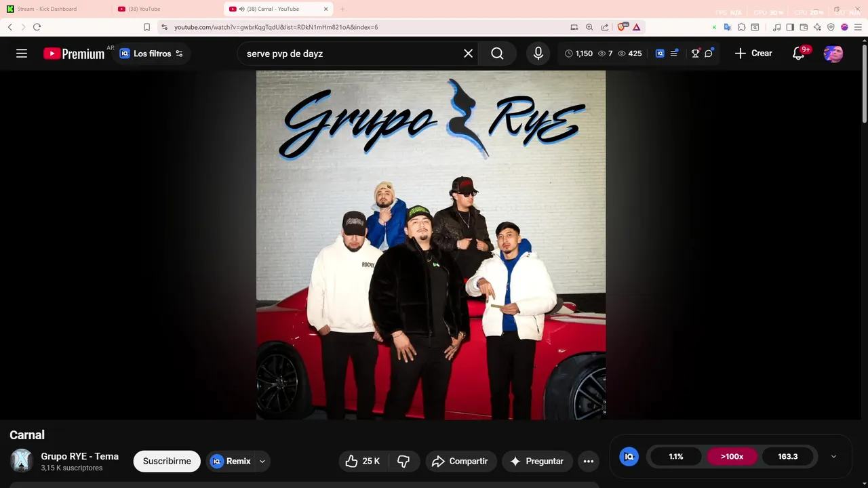Bookmark this page in the address bar
The image size is (868, 488).
tap(146, 27)
